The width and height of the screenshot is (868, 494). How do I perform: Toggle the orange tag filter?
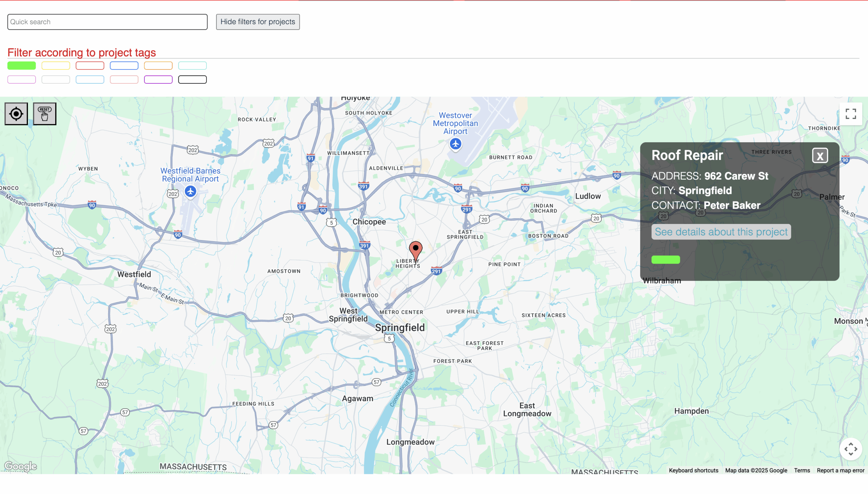point(158,65)
